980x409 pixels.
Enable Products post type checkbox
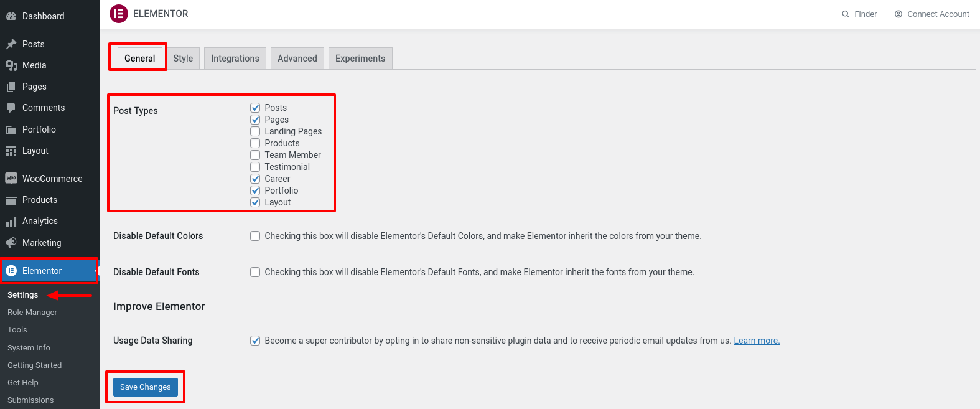click(x=255, y=143)
